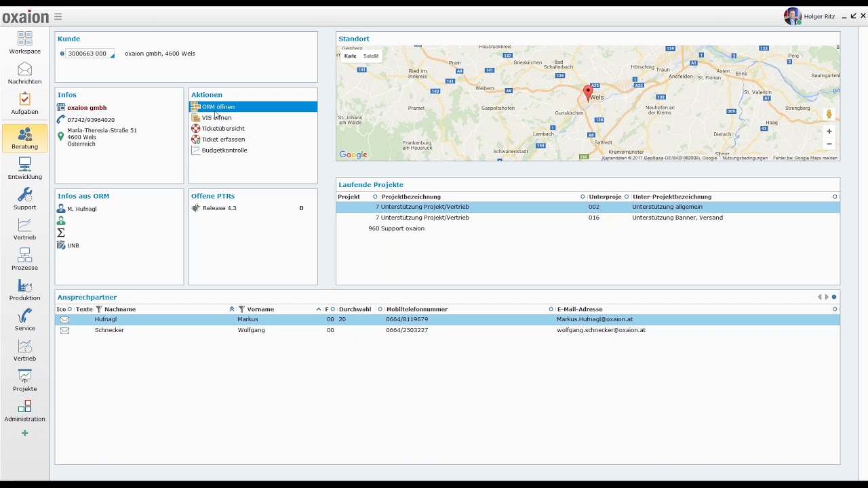Zoom in on the map with the plus button
Viewport: 868px width, 488px height.
(829, 131)
